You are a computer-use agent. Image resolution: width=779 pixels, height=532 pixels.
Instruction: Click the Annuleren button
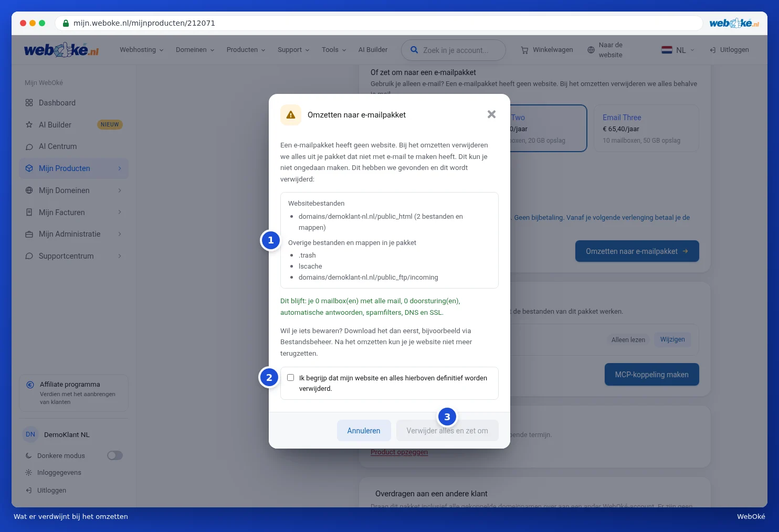tap(364, 431)
